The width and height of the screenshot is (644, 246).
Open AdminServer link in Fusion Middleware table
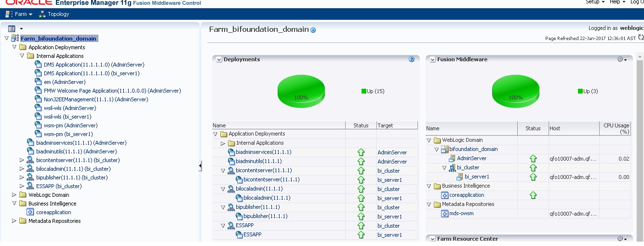(x=472, y=158)
